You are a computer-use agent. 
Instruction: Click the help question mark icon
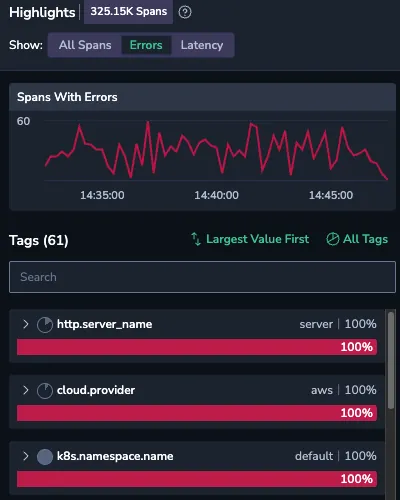coord(185,12)
